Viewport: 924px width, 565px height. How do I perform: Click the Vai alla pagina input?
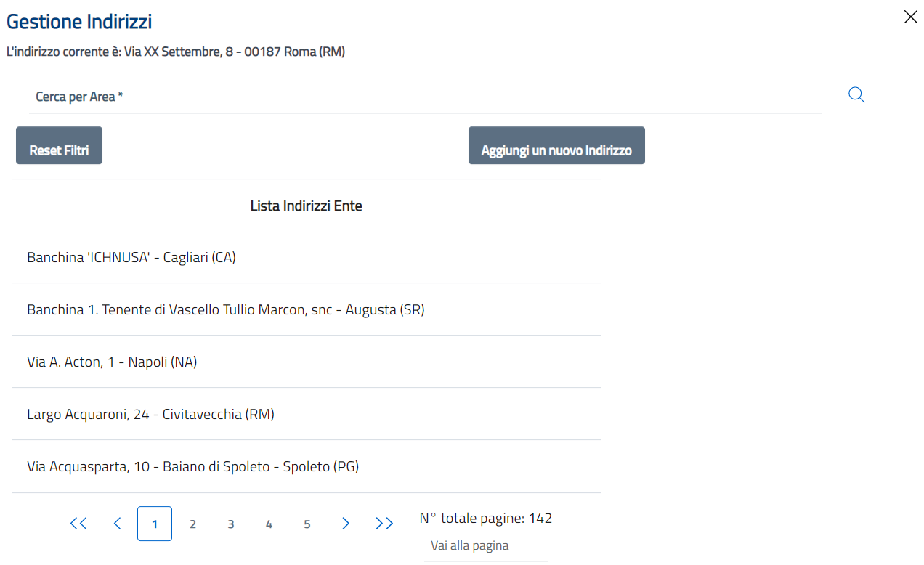coord(485,546)
